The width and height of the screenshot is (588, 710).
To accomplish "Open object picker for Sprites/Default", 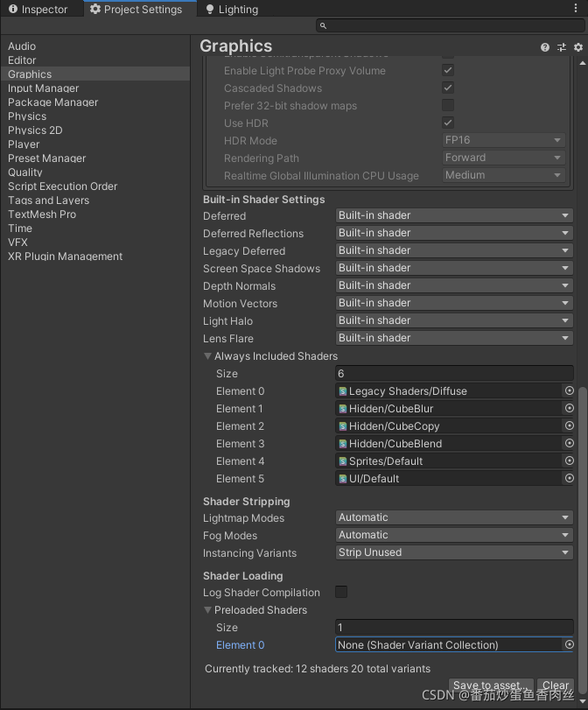I will click(570, 460).
